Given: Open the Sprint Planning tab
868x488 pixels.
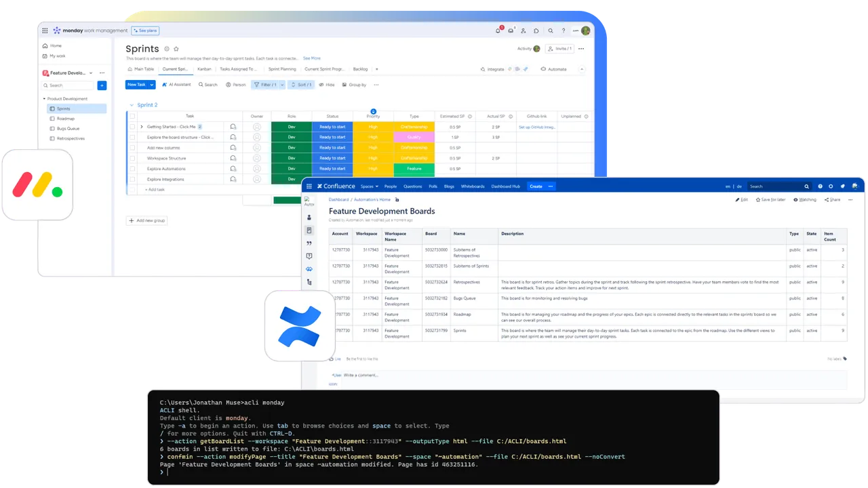Looking at the screenshot, I should (282, 69).
